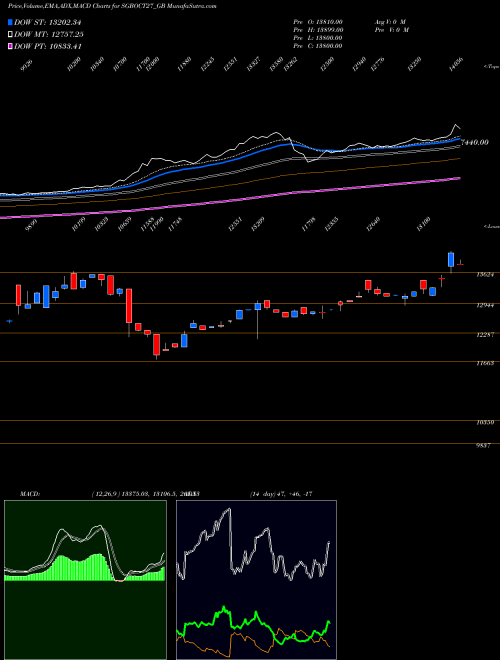Open the green MACD histogram chart
Image resolution: width=500 pixels, height=660 pixels.
pyautogui.click(x=85, y=580)
